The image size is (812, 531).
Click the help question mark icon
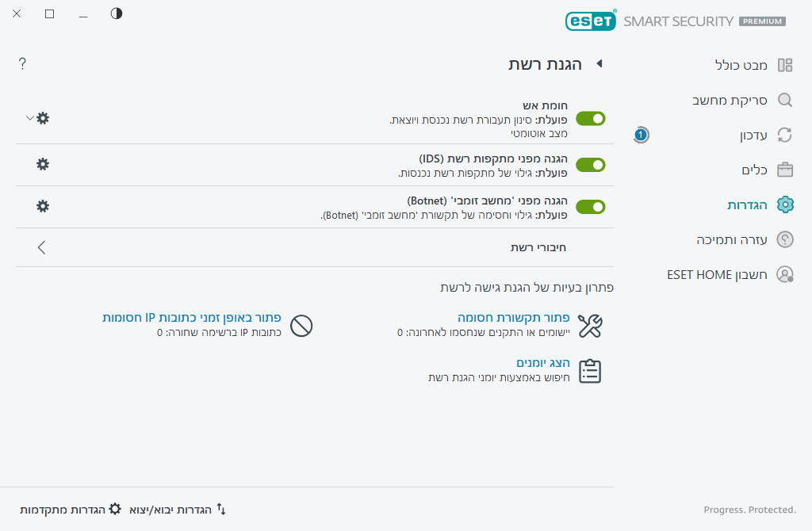[22, 64]
